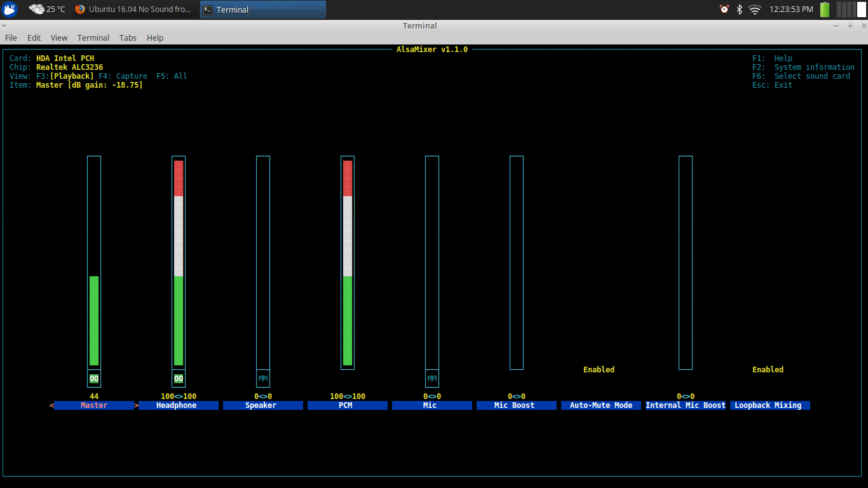Select the Loopback Mixing control label
The width and height of the screenshot is (868, 488).
[770, 405]
